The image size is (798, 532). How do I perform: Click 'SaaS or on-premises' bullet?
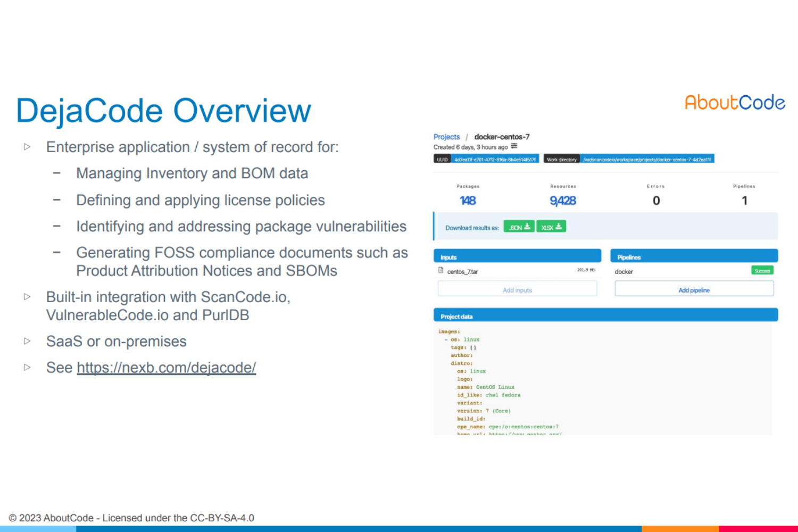coord(117,342)
